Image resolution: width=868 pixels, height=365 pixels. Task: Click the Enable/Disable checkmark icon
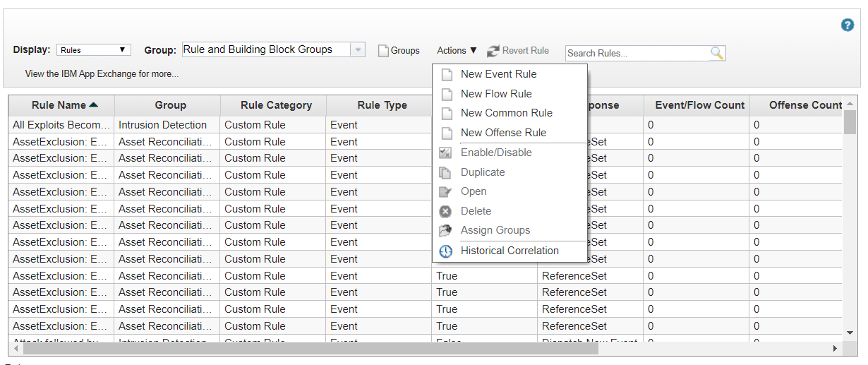445,152
